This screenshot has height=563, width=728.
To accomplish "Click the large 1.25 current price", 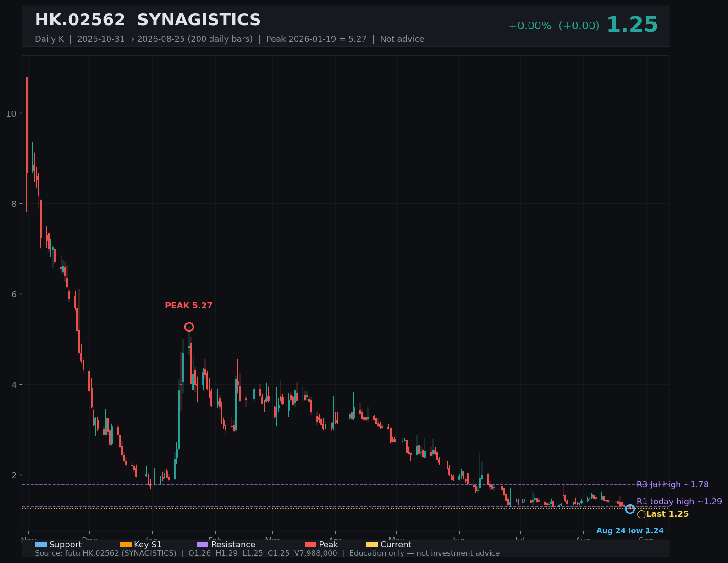I will pos(632,25).
